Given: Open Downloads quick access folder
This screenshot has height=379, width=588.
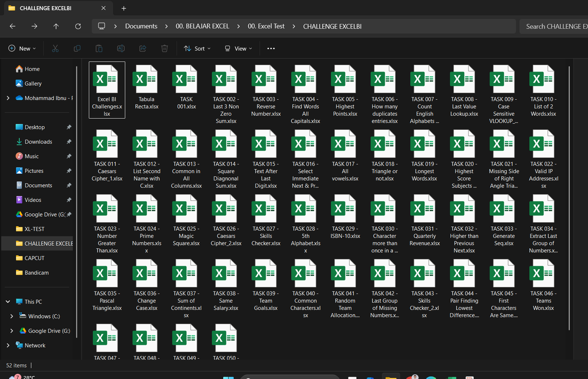Looking at the screenshot, I should (x=38, y=142).
